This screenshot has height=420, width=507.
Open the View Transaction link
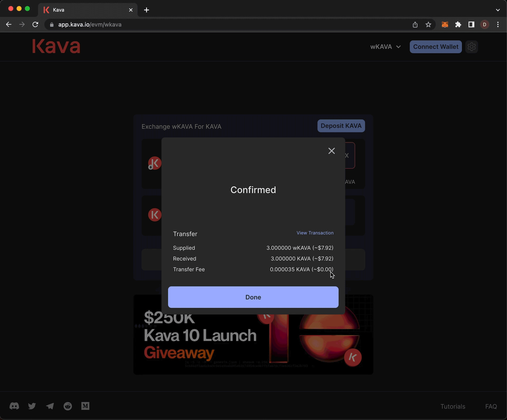point(315,233)
